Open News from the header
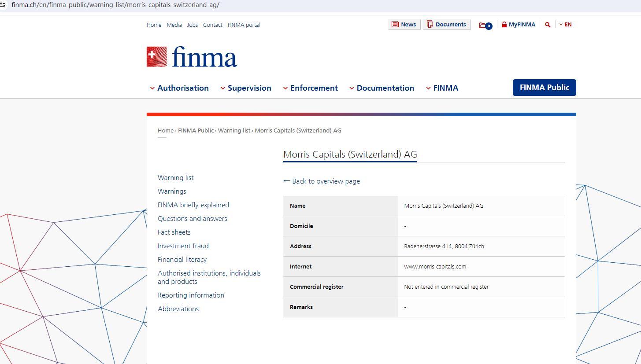This screenshot has width=641, height=364. [404, 25]
